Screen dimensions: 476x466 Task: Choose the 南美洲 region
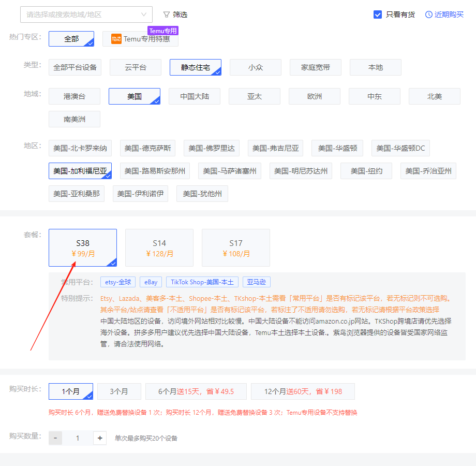coord(75,119)
